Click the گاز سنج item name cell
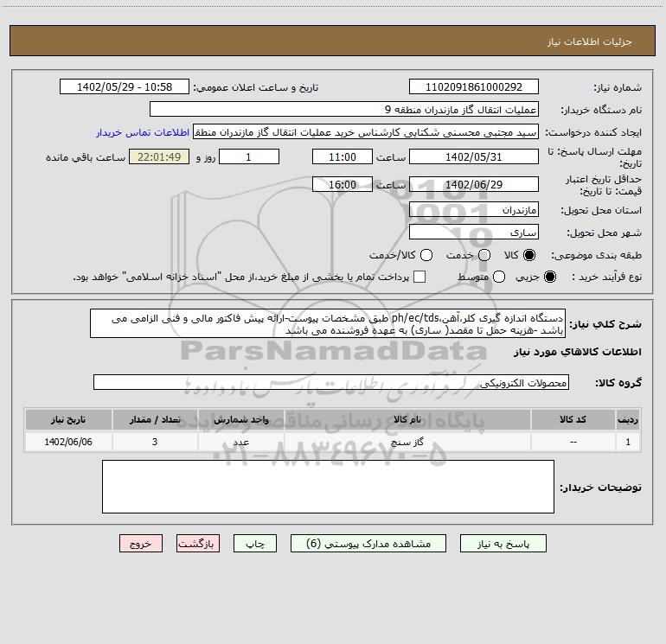 click(x=407, y=442)
